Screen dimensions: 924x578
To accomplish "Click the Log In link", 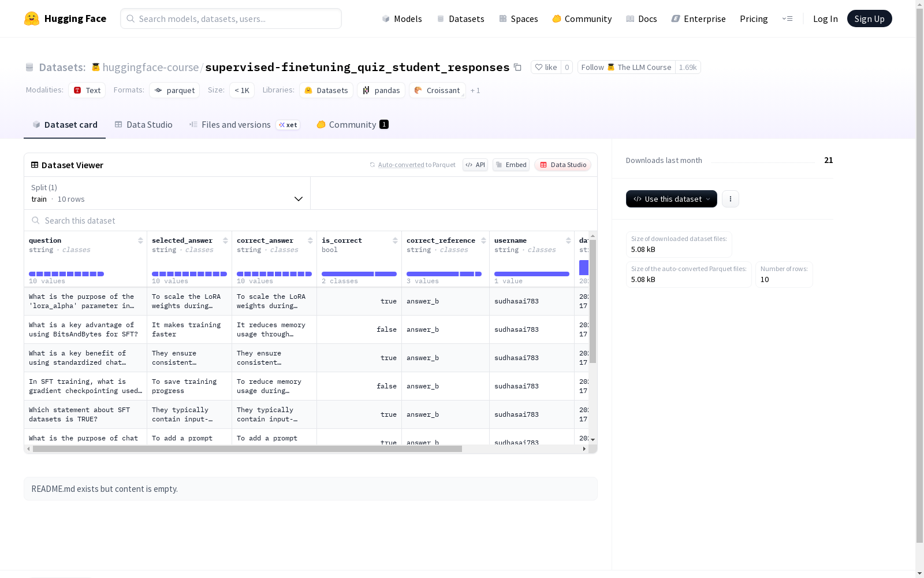I will (x=825, y=18).
